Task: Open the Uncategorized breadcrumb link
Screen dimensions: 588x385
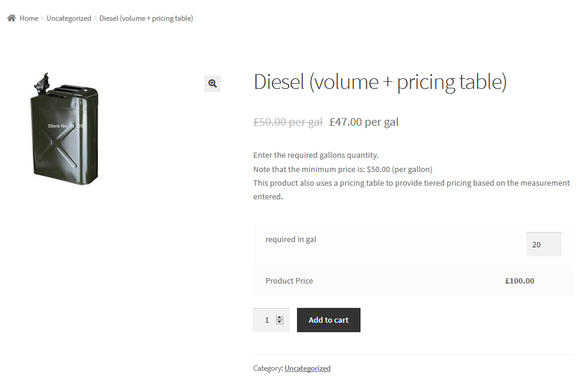Action: pyautogui.click(x=69, y=18)
